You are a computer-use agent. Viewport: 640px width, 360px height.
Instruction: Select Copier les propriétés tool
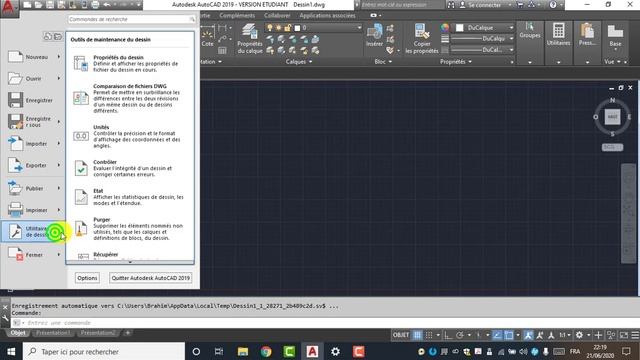[x=422, y=39]
